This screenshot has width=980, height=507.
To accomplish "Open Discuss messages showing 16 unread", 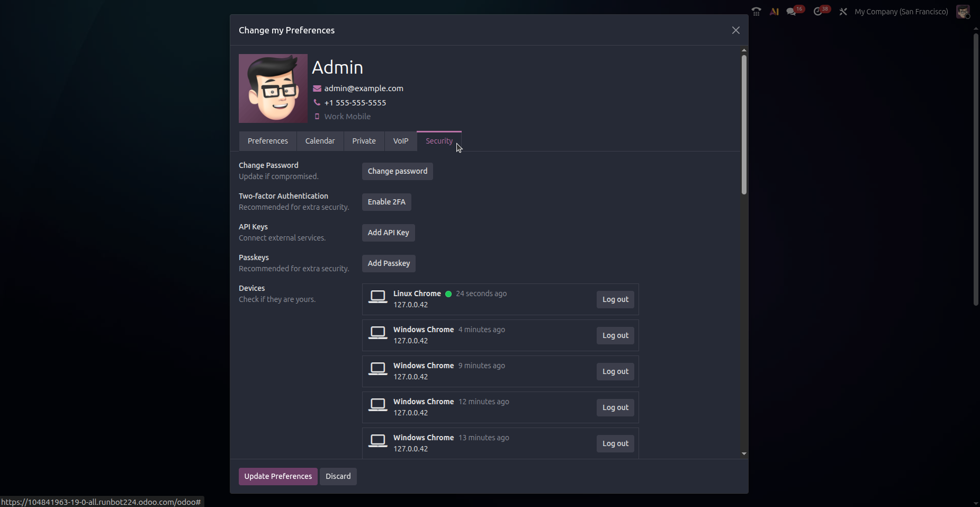I will click(792, 11).
